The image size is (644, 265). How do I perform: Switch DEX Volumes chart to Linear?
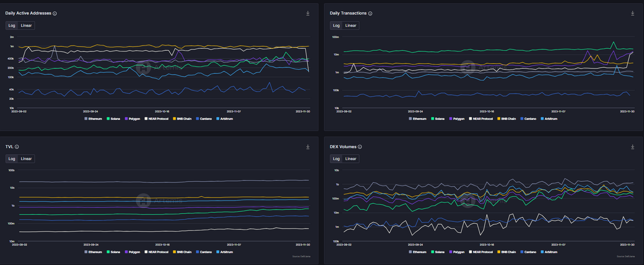point(350,159)
